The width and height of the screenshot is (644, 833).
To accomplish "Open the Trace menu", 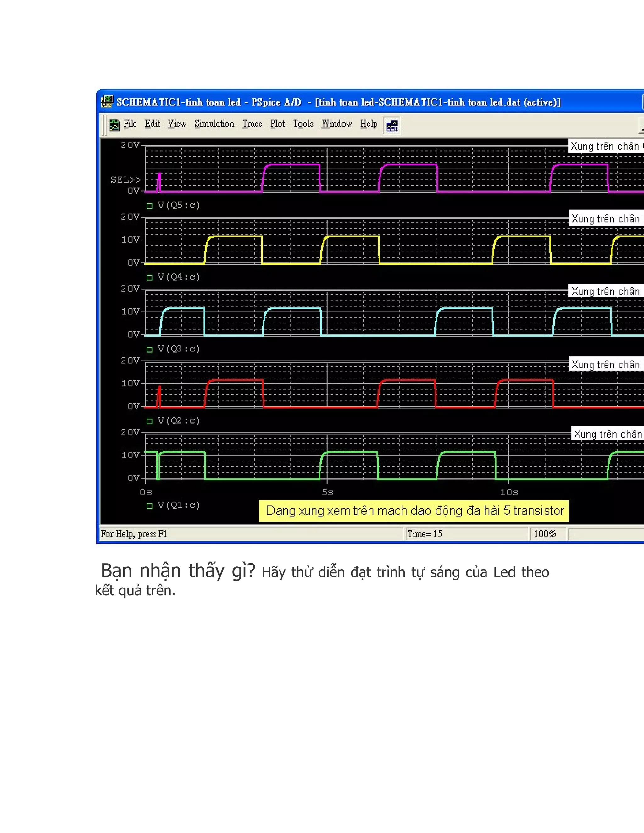I will pyautogui.click(x=252, y=124).
